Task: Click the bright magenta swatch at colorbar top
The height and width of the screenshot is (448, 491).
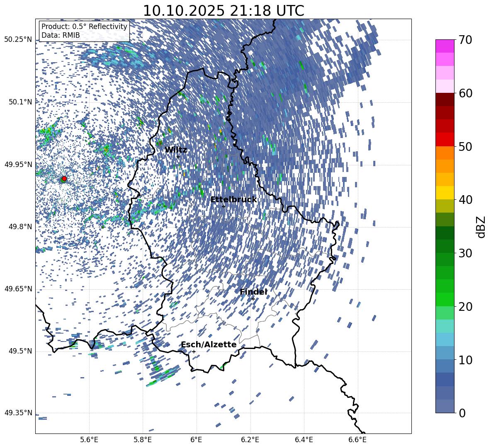Action: tap(445, 46)
